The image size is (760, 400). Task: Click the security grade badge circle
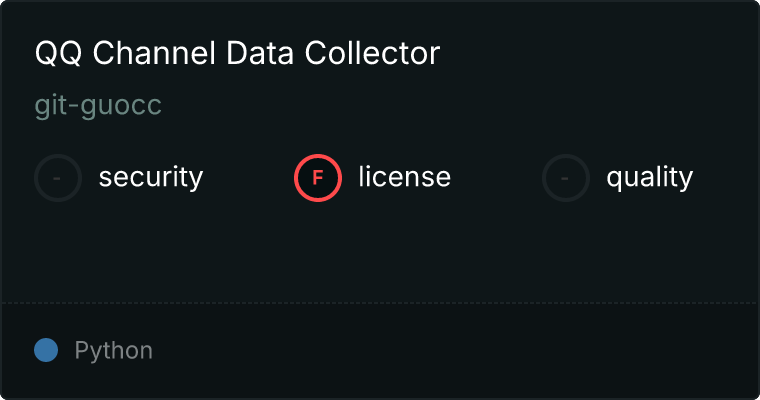58,178
